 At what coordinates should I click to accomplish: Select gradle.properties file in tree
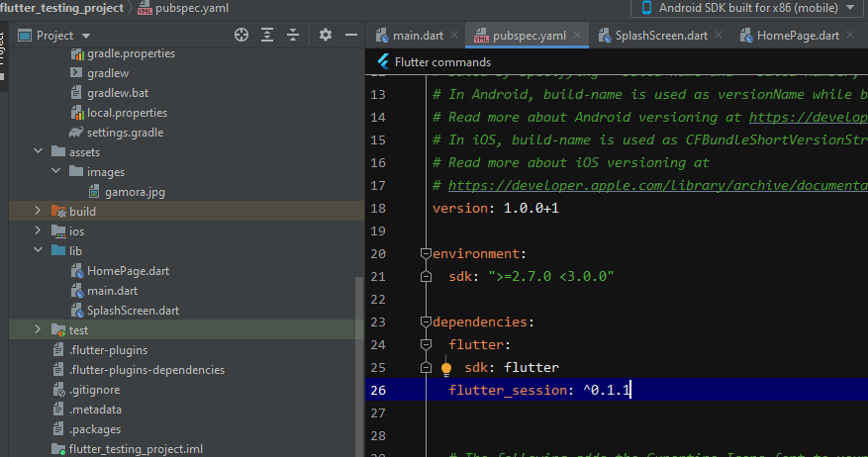(132, 53)
